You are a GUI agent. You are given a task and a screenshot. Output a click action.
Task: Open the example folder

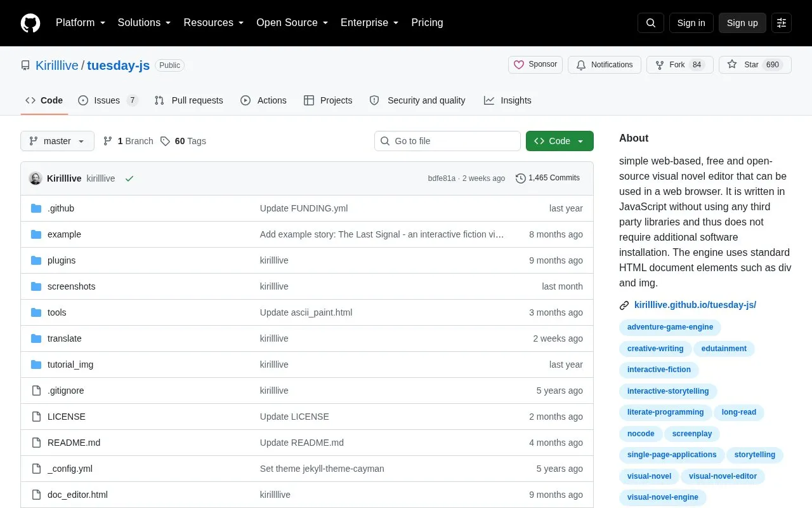tap(64, 234)
